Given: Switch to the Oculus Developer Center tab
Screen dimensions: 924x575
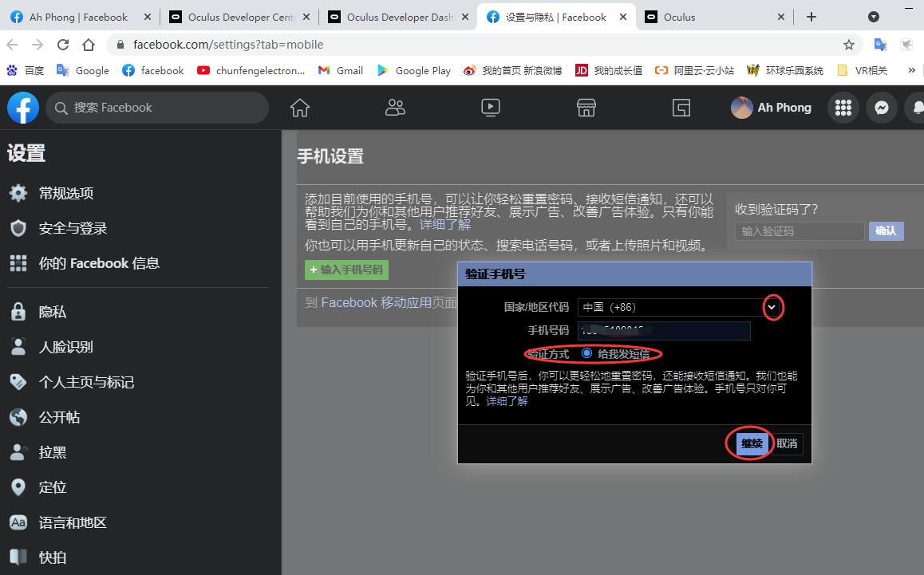Looking at the screenshot, I should coord(239,17).
